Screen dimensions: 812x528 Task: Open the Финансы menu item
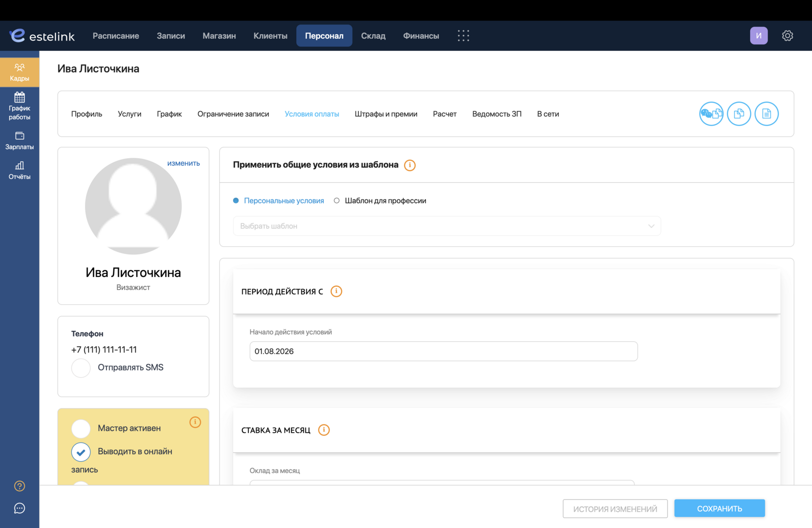click(421, 36)
